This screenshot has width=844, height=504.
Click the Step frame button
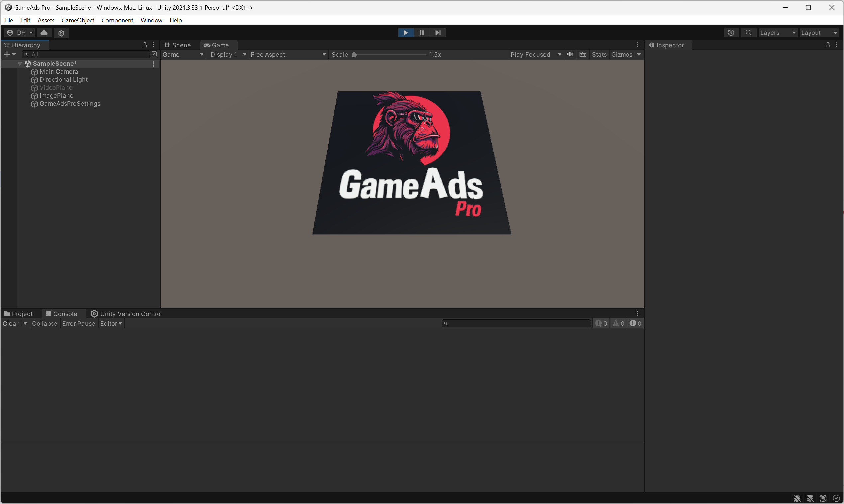[438, 33]
